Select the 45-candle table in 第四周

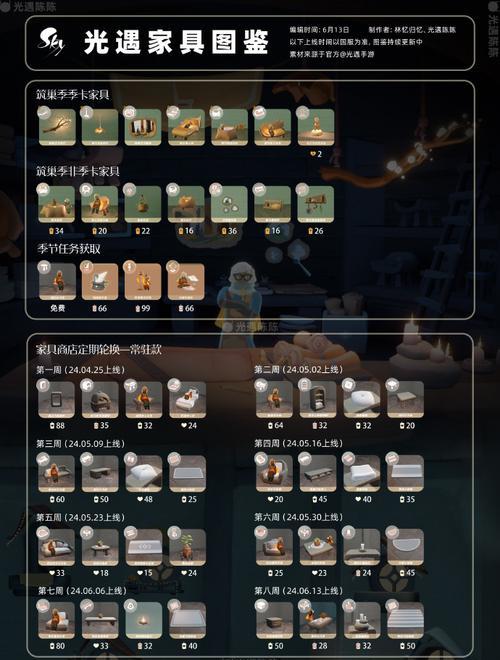318,473
